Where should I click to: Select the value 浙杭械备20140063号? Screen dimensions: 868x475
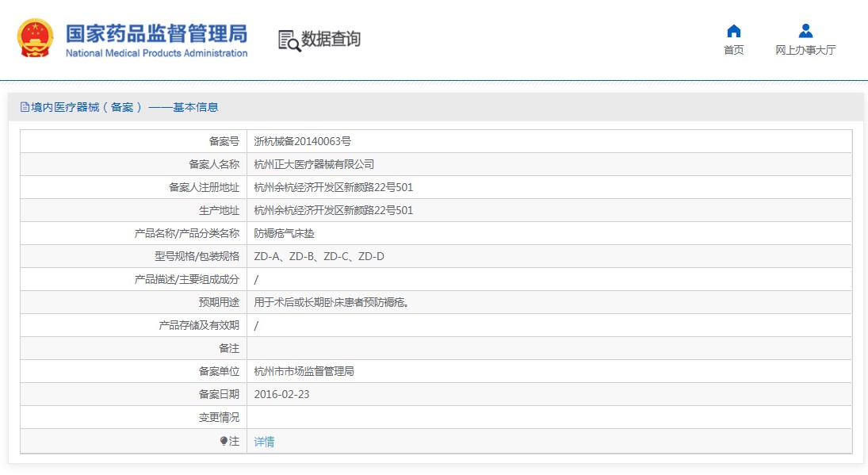pyautogui.click(x=302, y=141)
